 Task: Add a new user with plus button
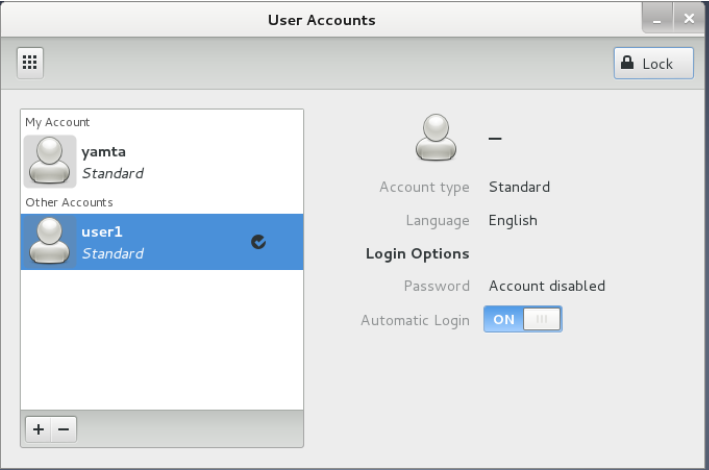[38, 429]
